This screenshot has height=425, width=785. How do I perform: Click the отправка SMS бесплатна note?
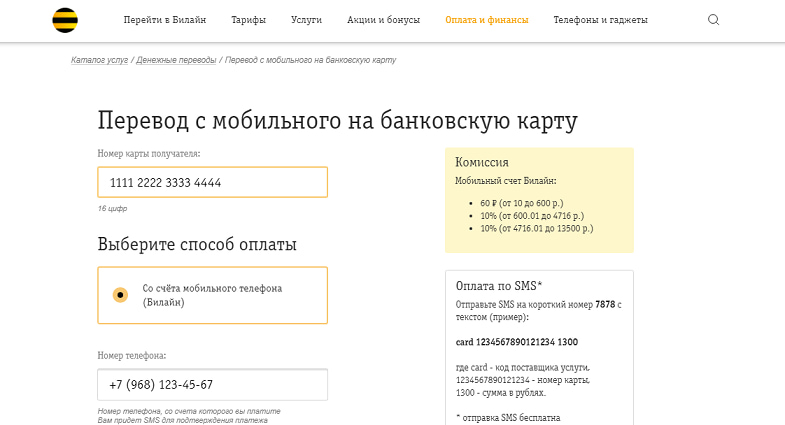[508, 417]
